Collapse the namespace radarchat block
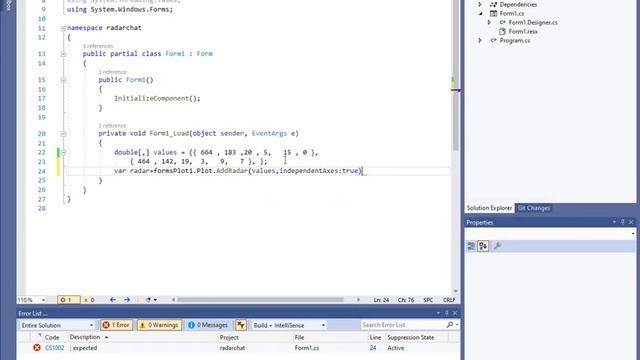This screenshot has width=640, height=360. pos(63,28)
